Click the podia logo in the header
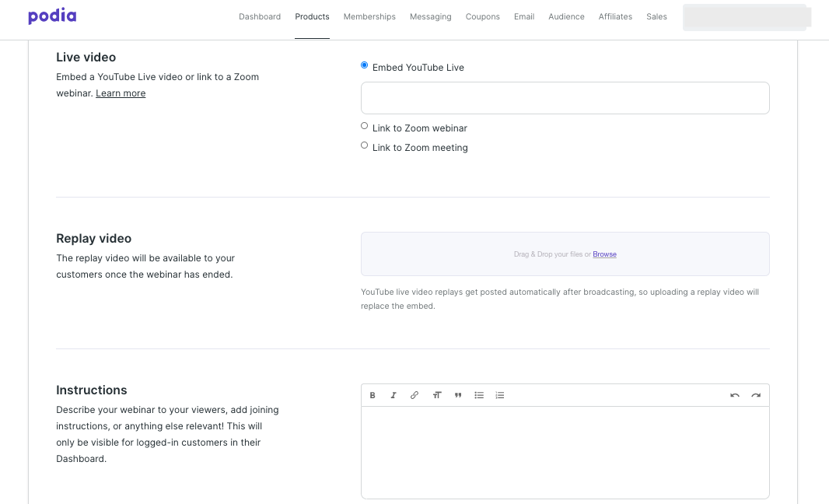This screenshot has width=829, height=504. [52, 16]
